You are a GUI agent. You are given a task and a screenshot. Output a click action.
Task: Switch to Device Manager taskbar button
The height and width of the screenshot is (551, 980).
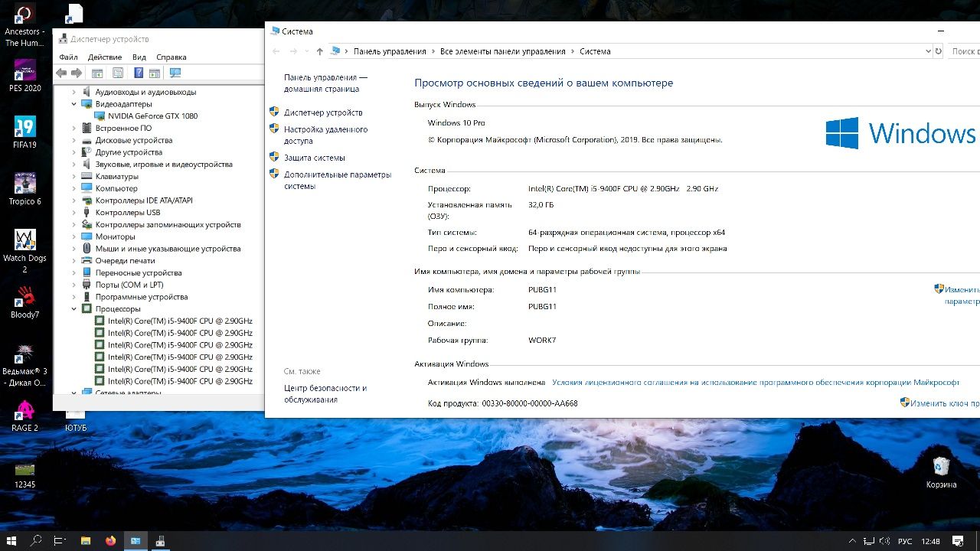pos(160,540)
